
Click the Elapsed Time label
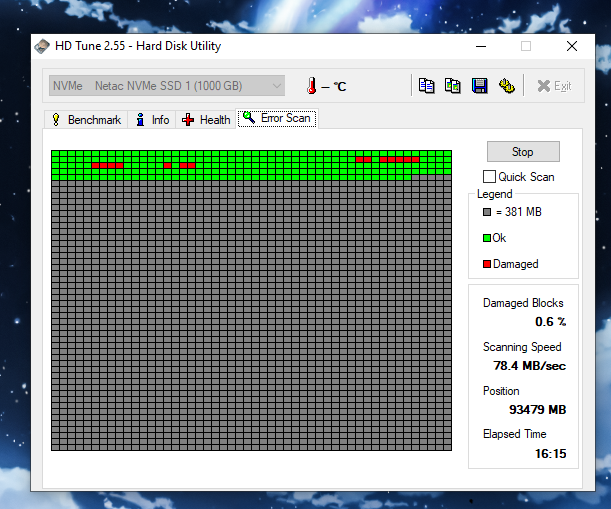tap(514, 434)
